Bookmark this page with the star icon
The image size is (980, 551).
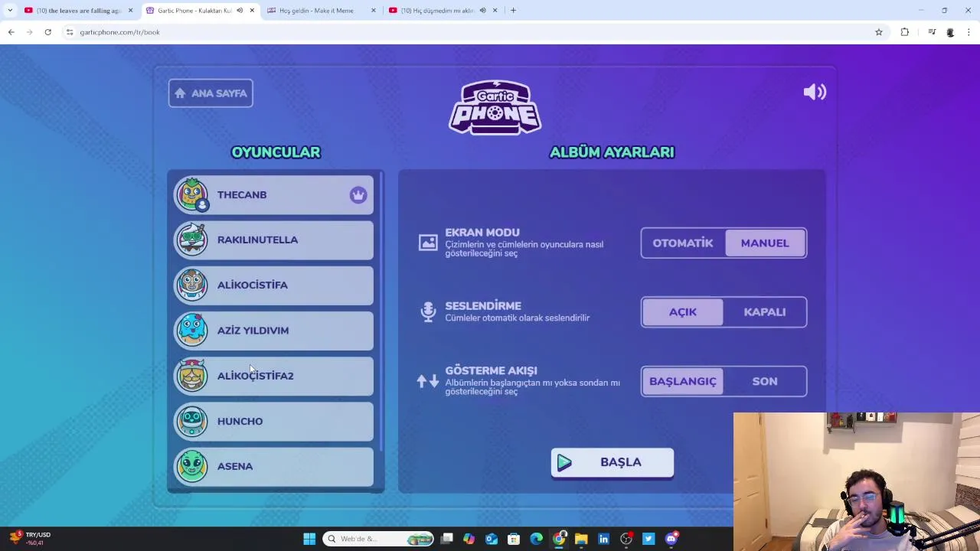[x=879, y=32]
